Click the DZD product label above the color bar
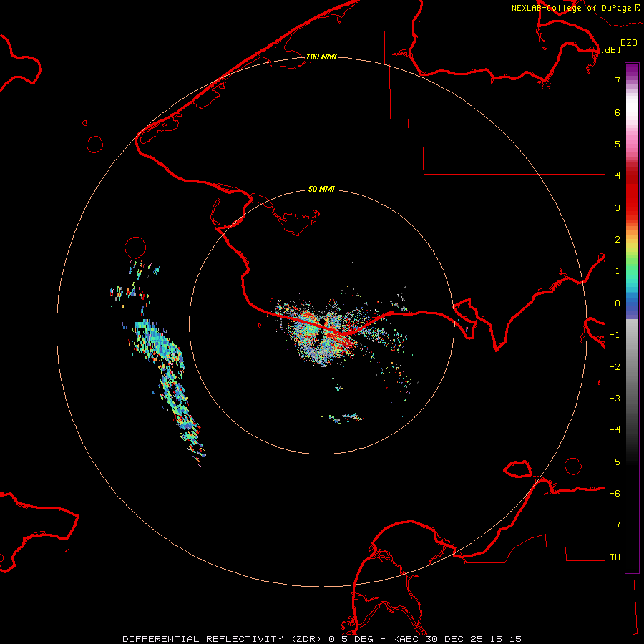The width and height of the screenshot is (644, 644). coord(629,43)
